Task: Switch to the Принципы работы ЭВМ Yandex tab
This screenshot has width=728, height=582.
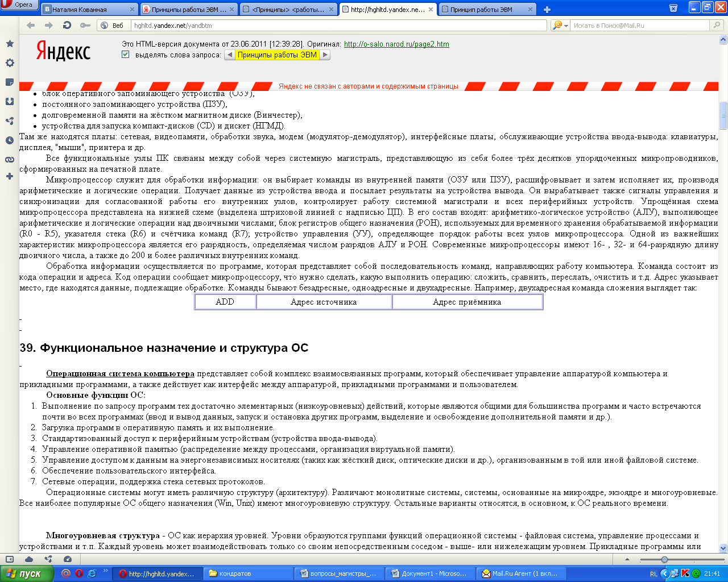Action: click(x=189, y=9)
